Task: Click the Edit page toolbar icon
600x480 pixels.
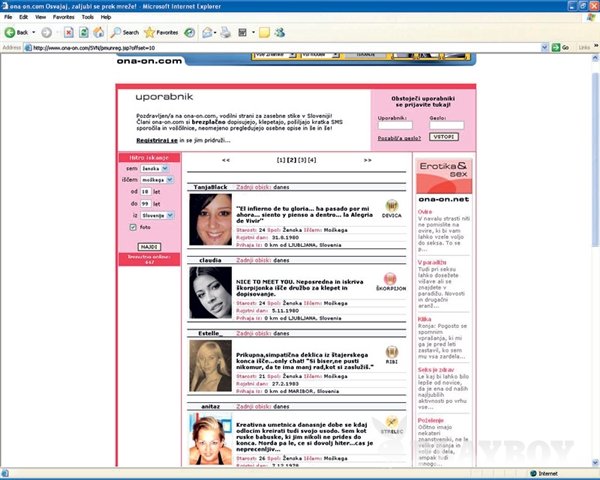Action: (242, 33)
